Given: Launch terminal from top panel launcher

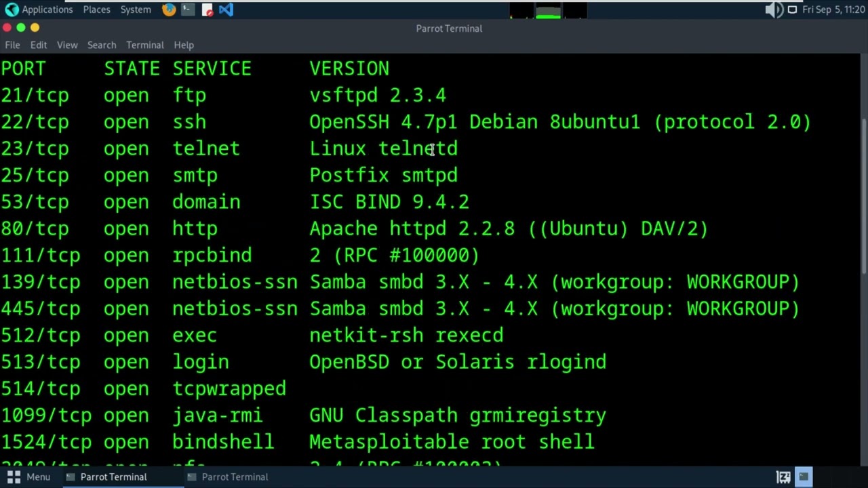Looking at the screenshot, I should pos(188,9).
